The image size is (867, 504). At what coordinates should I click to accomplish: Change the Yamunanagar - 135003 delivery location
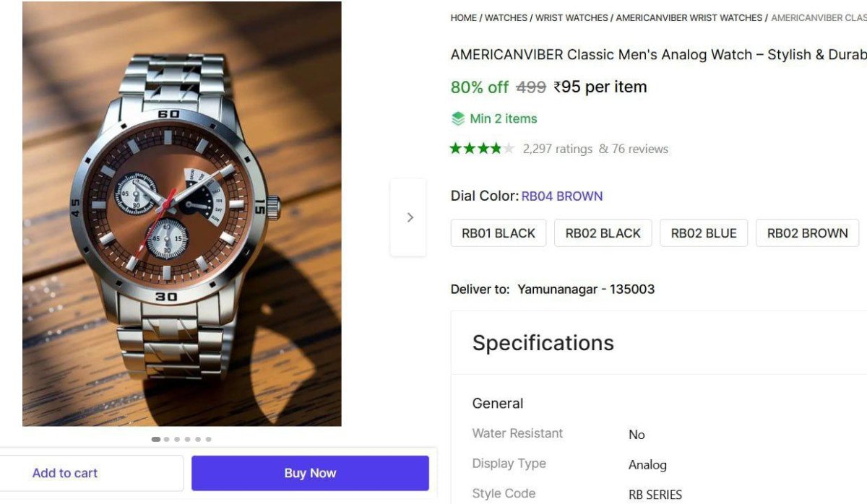586,290
